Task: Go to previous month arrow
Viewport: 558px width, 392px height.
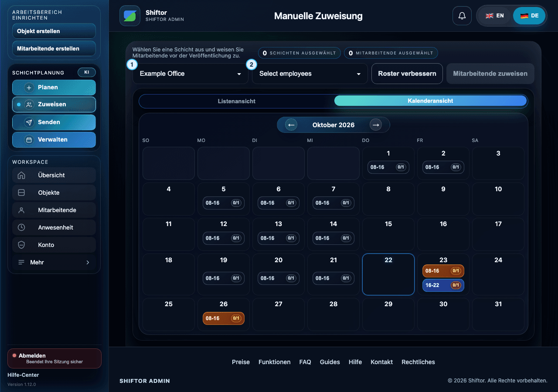Action: [291, 125]
